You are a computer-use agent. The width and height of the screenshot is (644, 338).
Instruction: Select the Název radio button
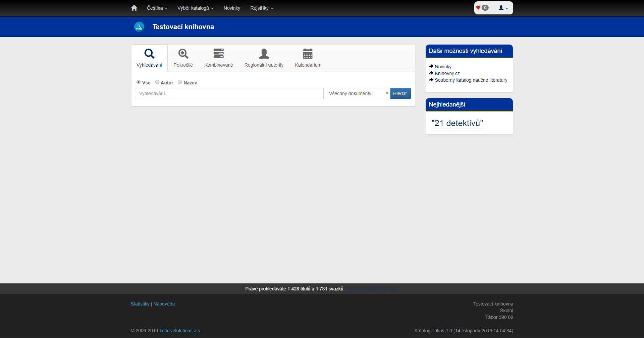point(180,82)
